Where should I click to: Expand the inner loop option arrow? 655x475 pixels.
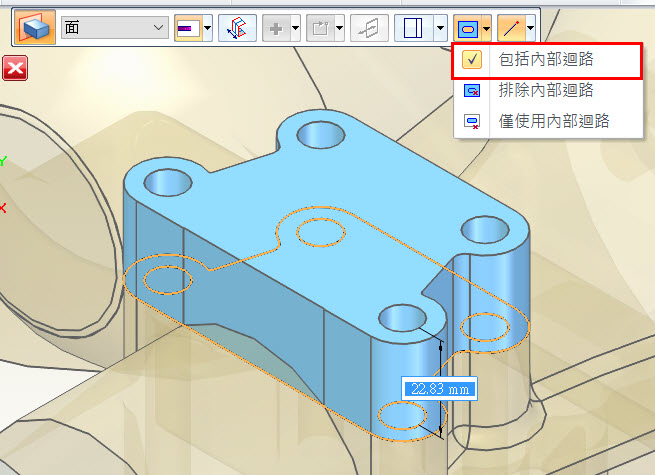point(486,29)
